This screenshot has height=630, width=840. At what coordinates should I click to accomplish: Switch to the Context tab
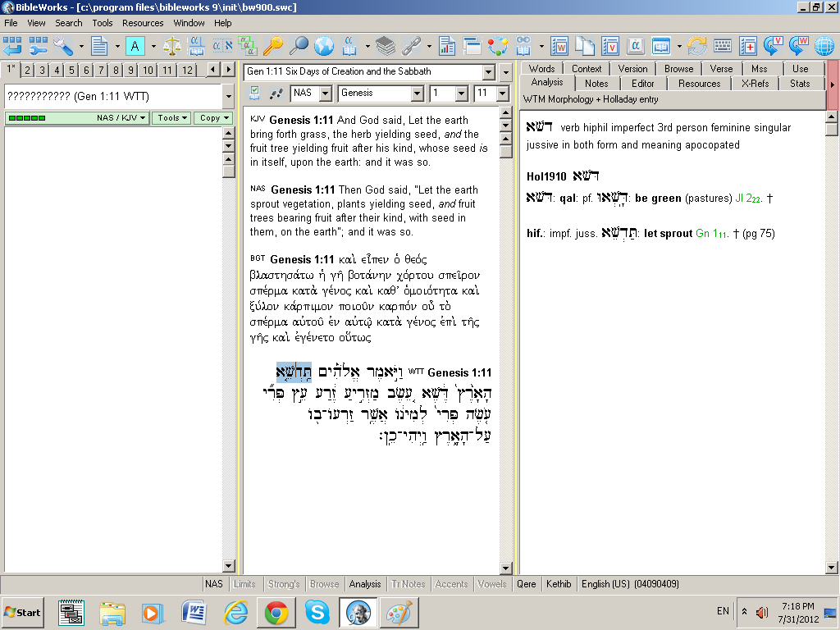(586, 69)
